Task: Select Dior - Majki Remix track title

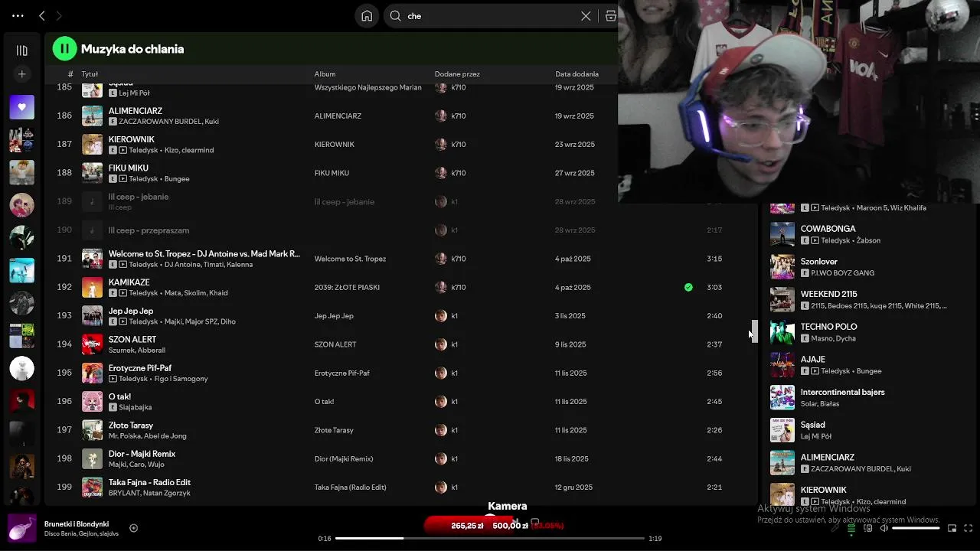Action: tap(142, 454)
